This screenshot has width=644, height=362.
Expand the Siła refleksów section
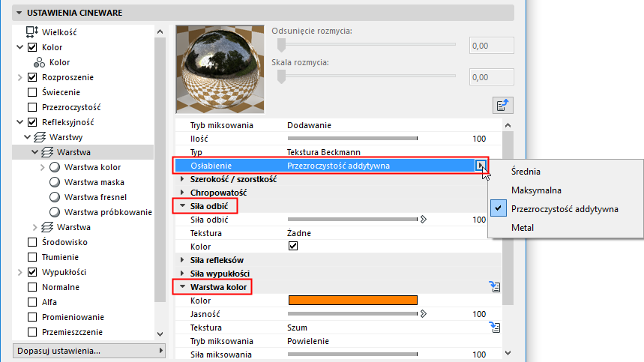click(182, 260)
